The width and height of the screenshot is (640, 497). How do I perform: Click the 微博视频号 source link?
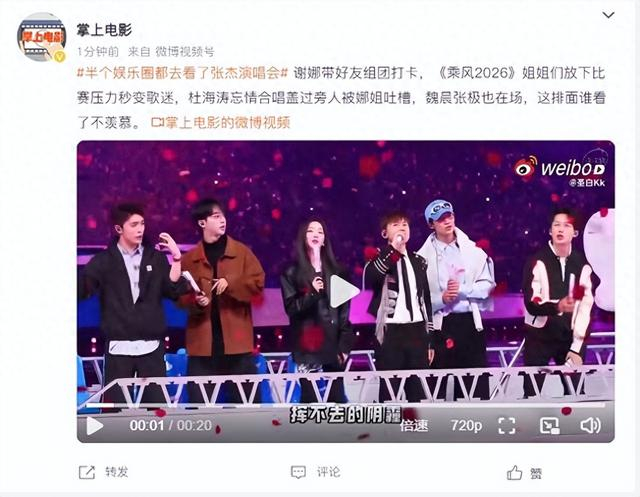pyautogui.click(x=184, y=52)
